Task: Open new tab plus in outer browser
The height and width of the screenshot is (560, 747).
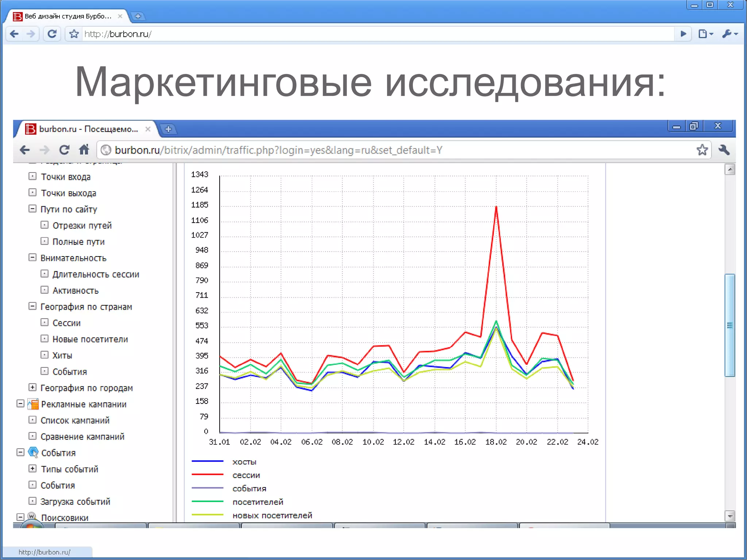Action: click(138, 16)
